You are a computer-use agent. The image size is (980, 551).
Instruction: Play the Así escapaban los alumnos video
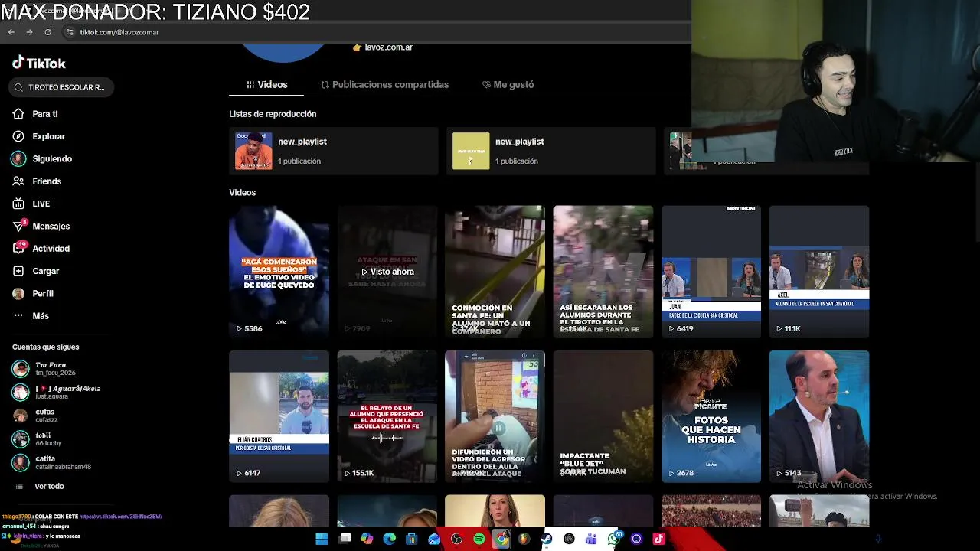pyautogui.click(x=603, y=271)
